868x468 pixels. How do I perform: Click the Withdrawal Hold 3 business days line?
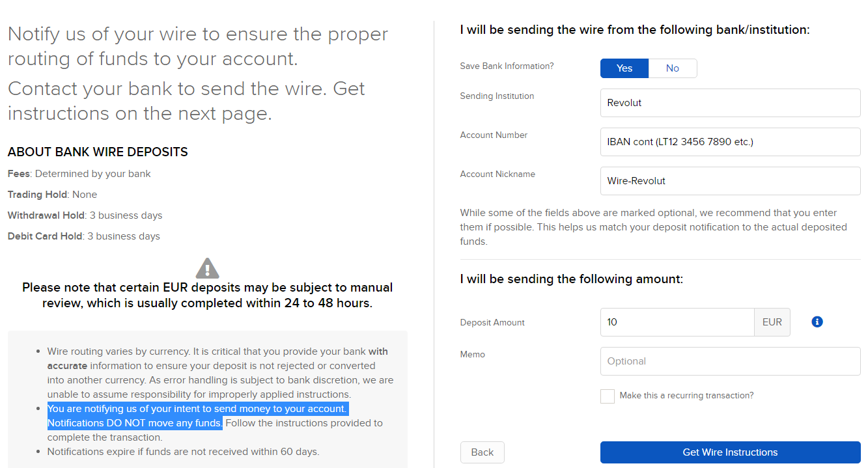pos(85,215)
